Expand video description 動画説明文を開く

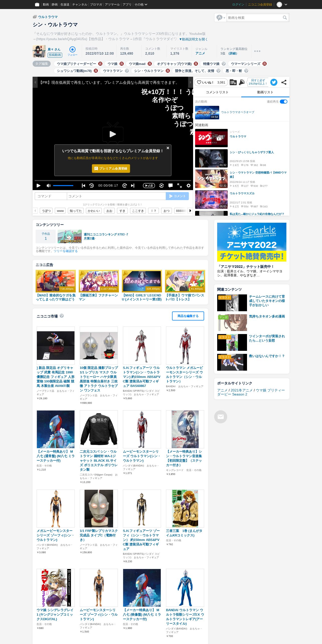pos(193,39)
